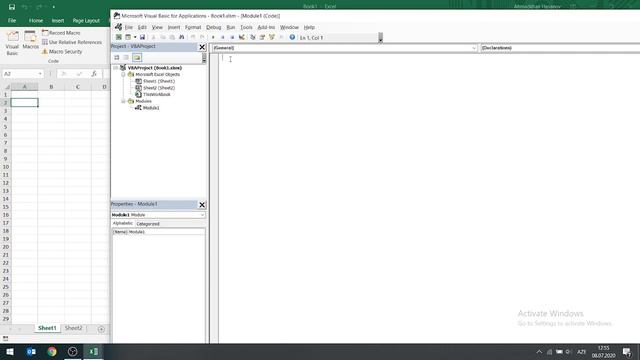Click the Cut icon in VBA toolbar
The image size is (640, 360).
click(x=153, y=37)
